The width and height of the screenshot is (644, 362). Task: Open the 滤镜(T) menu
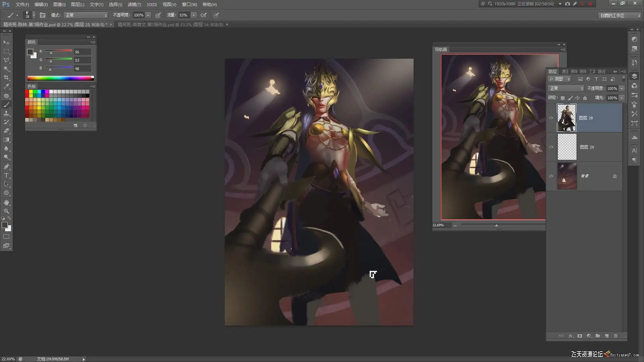[x=134, y=4]
